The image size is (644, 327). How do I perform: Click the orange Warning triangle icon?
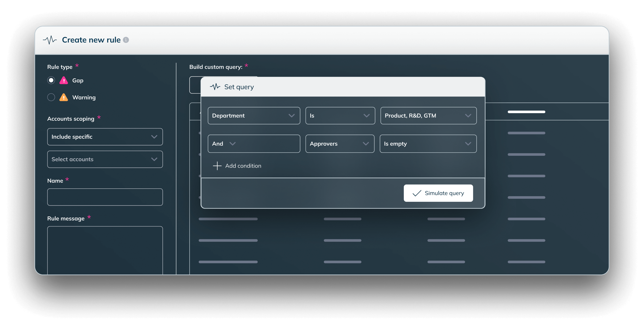click(x=64, y=97)
